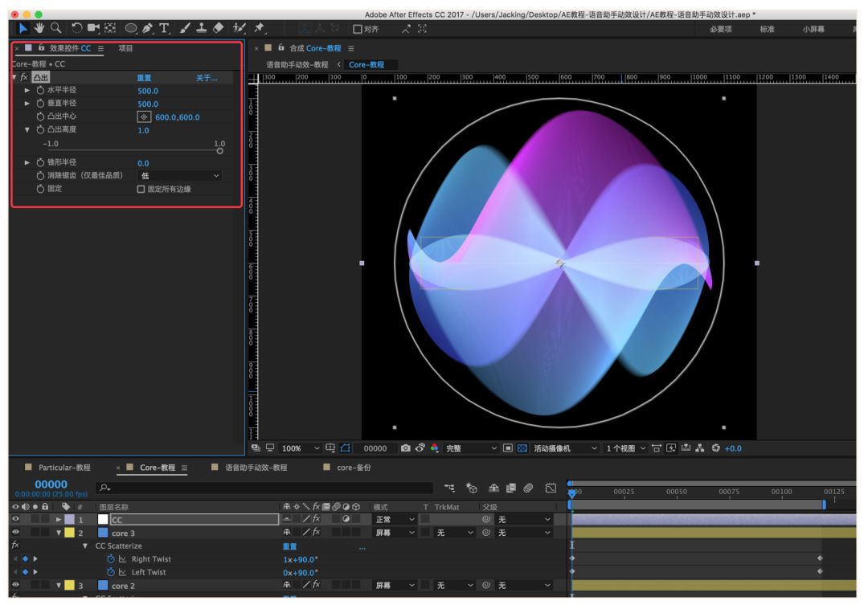Click 重置 for the 凸出 effect
868x609 pixels.
pyautogui.click(x=144, y=78)
